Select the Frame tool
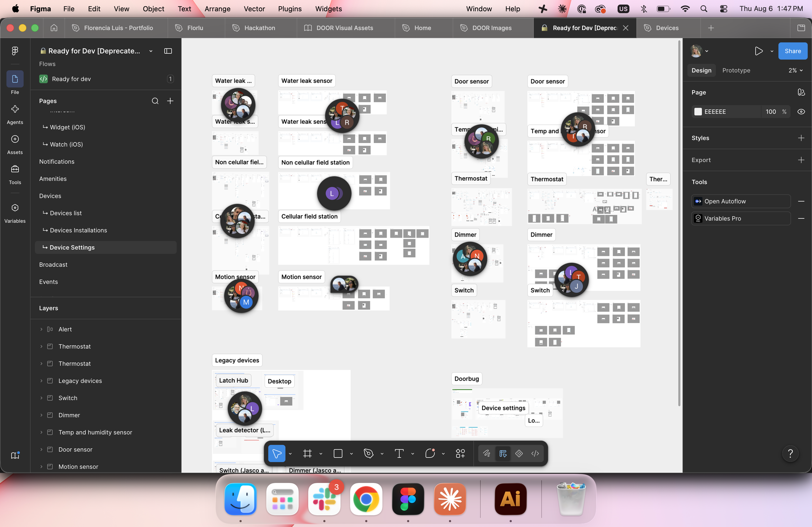The width and height of the screenshot is (812, 527). 307,453
